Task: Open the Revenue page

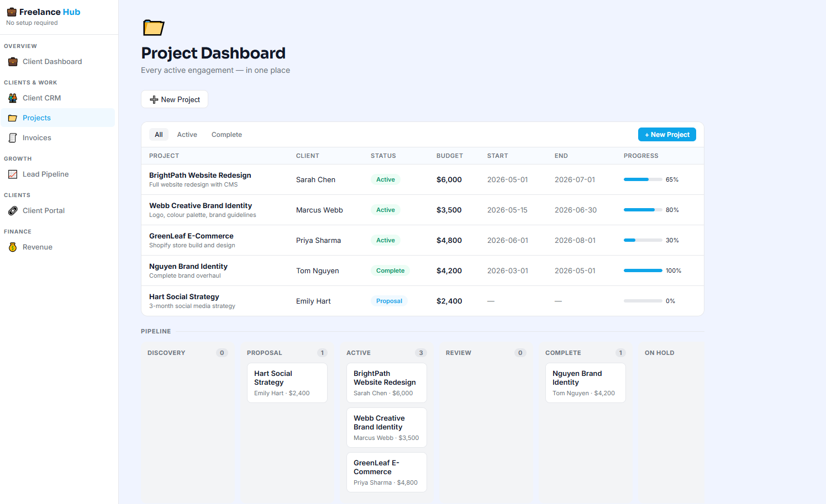Action: [x=58, y=247]
